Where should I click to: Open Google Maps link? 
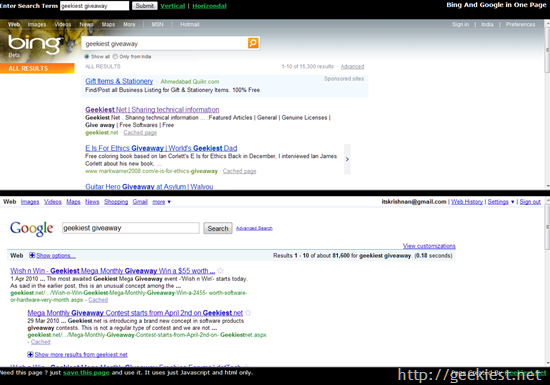73,202
